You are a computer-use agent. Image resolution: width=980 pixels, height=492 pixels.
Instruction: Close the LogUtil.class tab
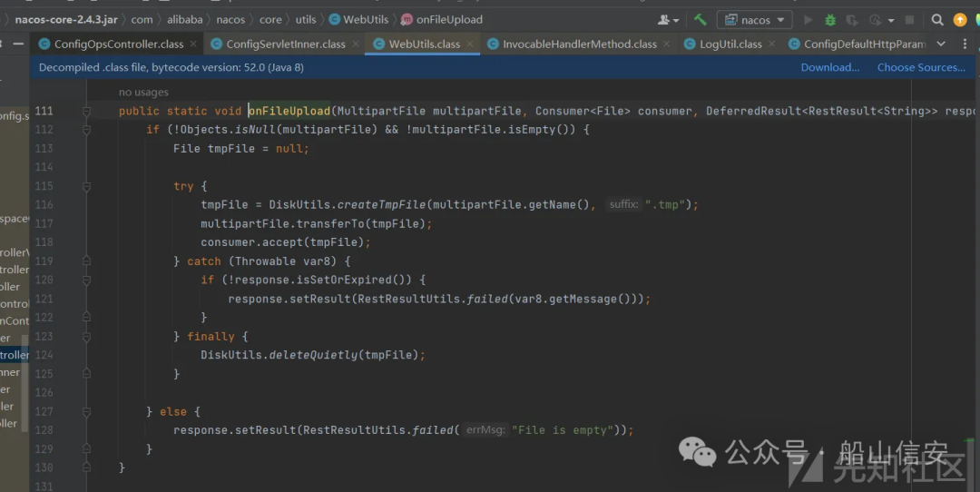click(771, 44)
